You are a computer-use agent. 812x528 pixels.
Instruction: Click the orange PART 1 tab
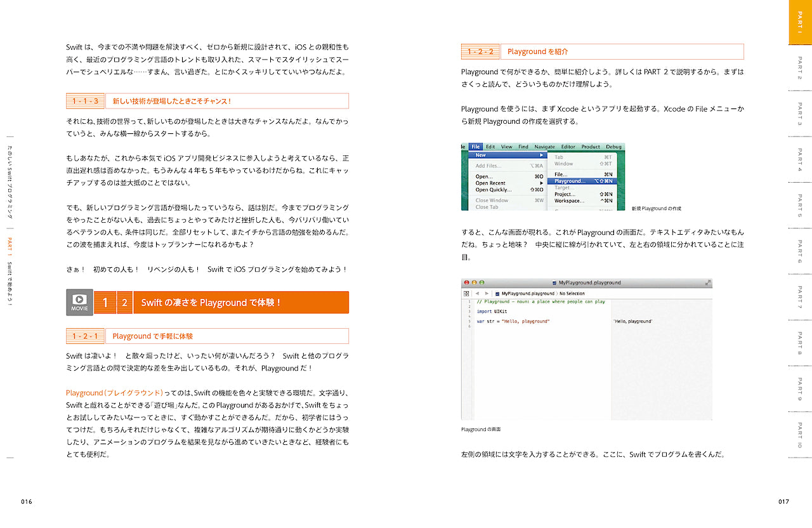pyautogui.click(x=800, y=22)
